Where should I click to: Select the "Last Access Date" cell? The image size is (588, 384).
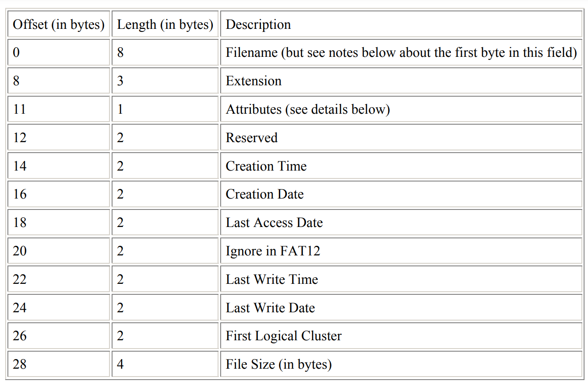[274, 223]
